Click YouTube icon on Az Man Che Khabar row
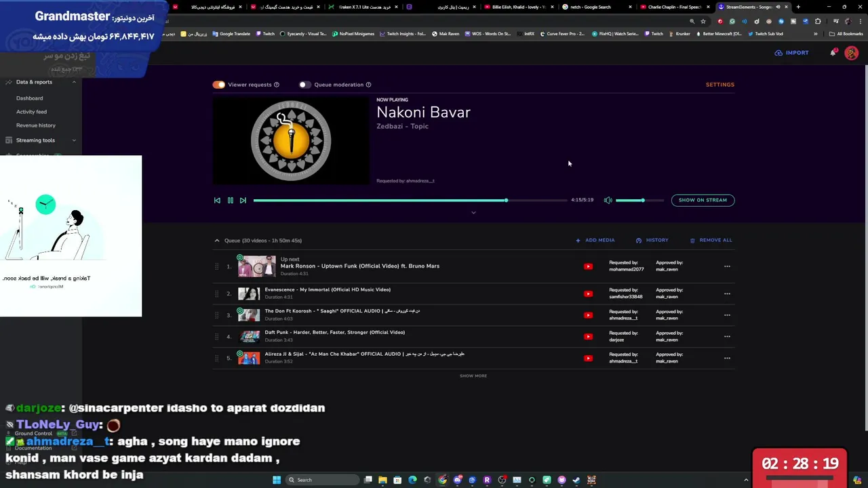Image resolution: width=868 pixels, height=488 pixels. click(588, 358)
